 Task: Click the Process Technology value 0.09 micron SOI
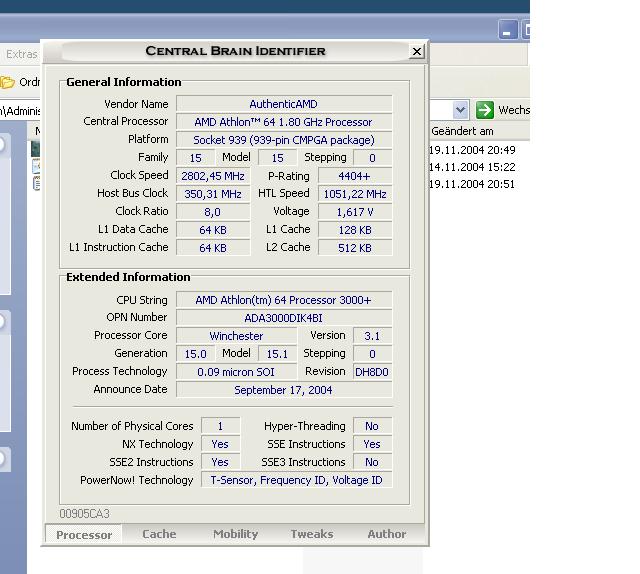tap(236, 372)
